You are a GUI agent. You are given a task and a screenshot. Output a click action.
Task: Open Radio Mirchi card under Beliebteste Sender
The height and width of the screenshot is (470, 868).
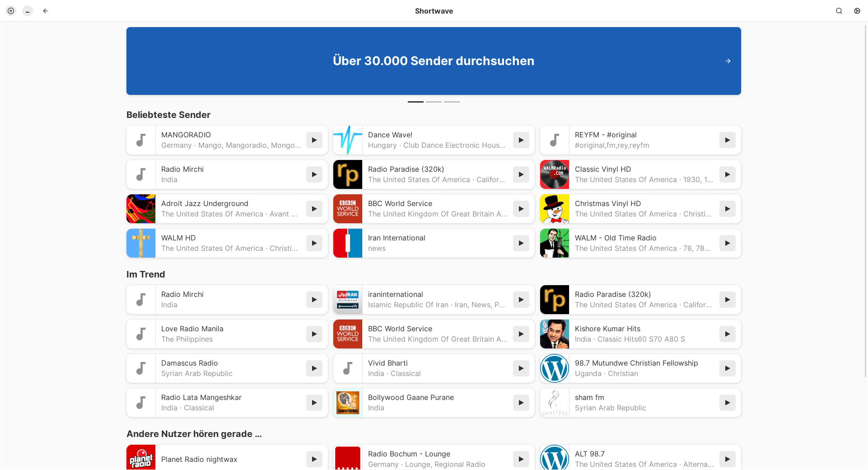227,174
